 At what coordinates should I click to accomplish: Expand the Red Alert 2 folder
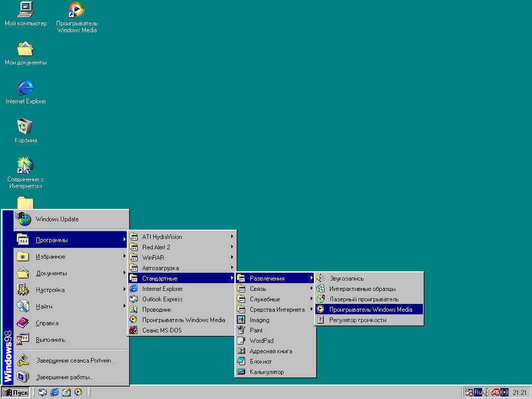181,247
